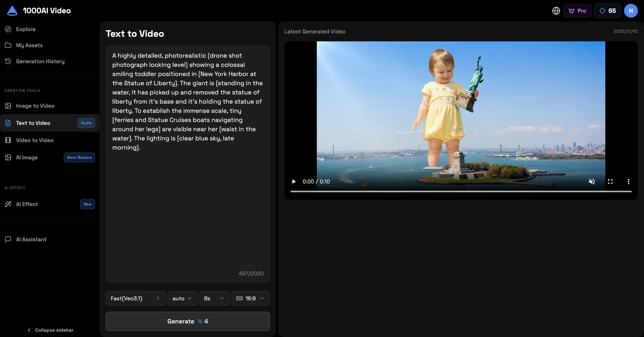Click inside the prompt text area
The width and height of the screenshot is (644, 337).
[187, 209]
